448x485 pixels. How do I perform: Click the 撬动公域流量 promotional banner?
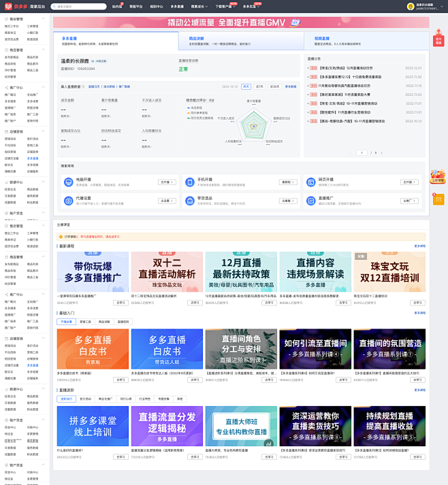coord(241,22)
